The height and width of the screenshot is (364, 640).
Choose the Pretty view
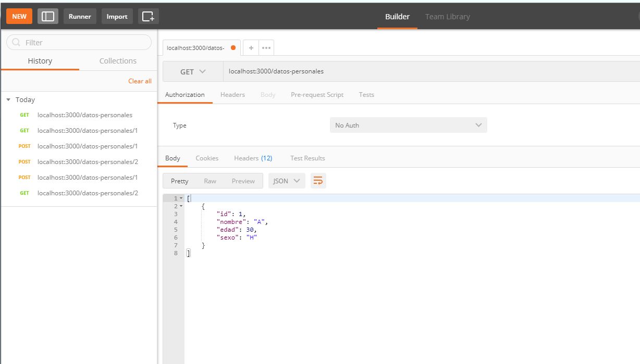[x=180, y=181]
